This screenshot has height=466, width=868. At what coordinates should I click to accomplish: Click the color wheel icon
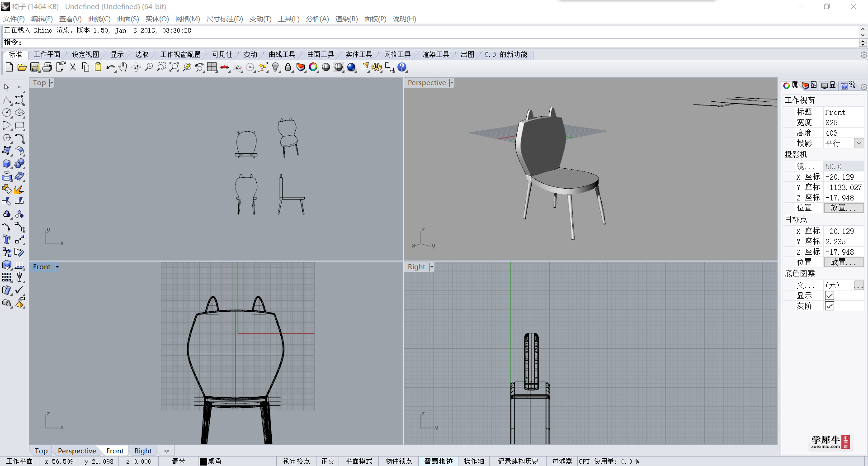(313, 67)
